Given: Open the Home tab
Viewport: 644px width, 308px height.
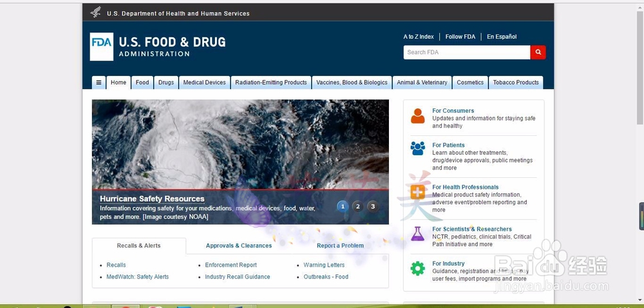Looking at the screenshot, I should [x=118, y=82].
